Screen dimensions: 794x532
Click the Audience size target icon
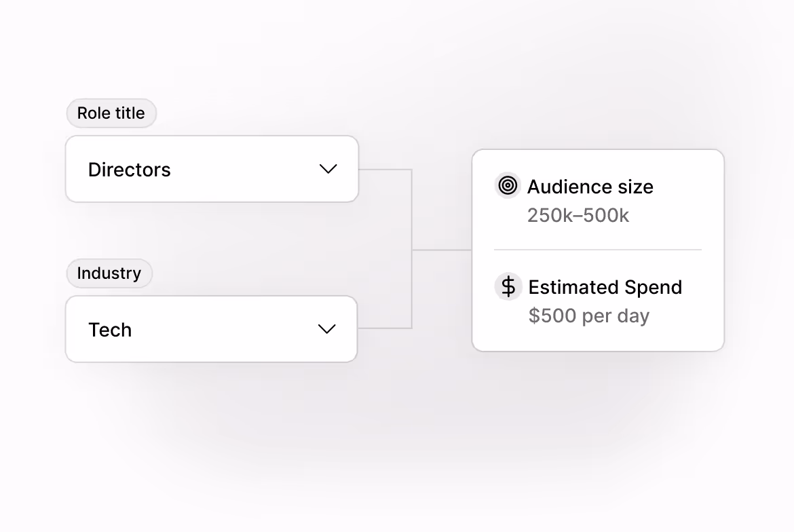(508, 185)
